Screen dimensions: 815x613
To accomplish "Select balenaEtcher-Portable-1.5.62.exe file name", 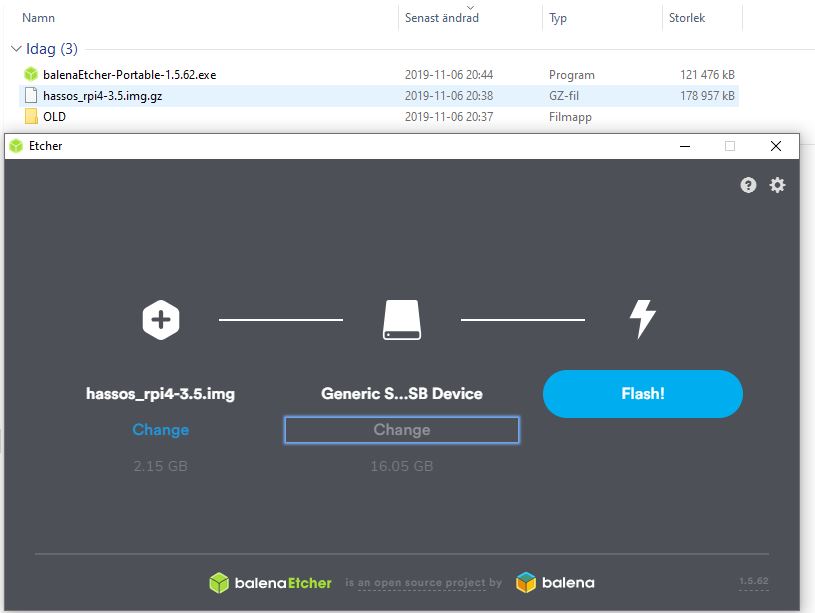I will coord(129,75).
